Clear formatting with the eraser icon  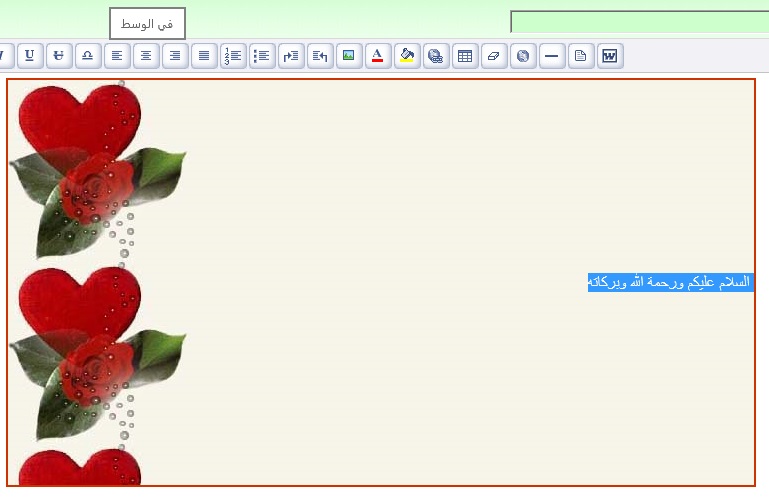coord(494,56)
